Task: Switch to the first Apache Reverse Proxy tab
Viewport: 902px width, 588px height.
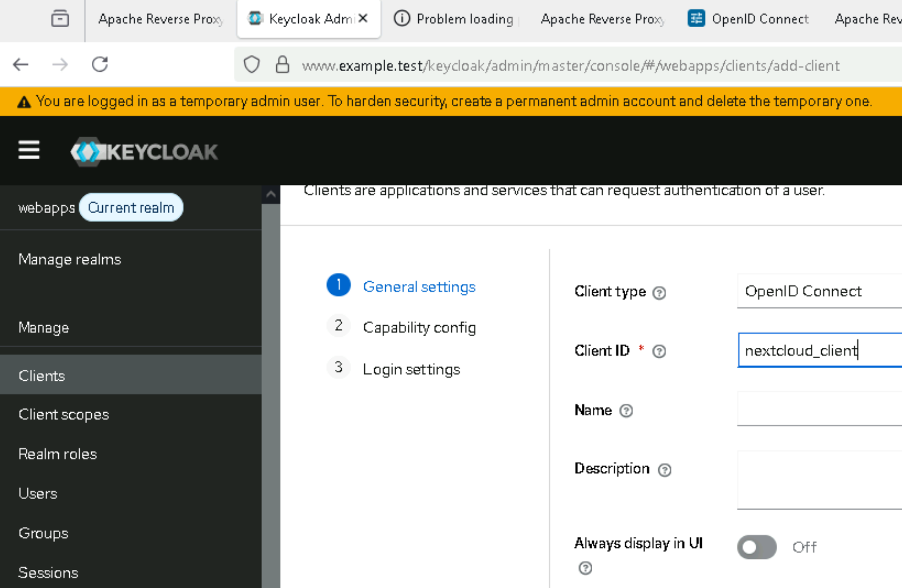Action: click(161, 19)
